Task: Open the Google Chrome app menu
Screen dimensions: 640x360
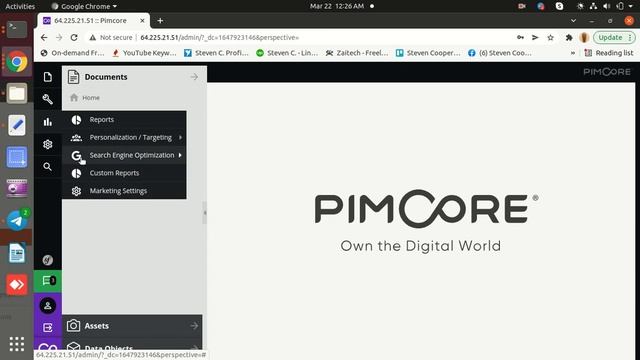Action: click(x=84, y=6)
